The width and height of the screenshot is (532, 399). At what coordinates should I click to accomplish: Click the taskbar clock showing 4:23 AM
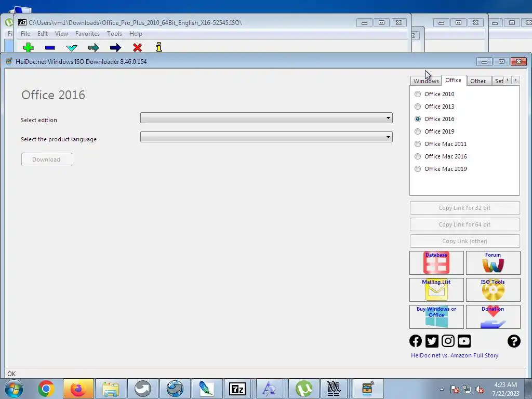click(x=506, y=389)
